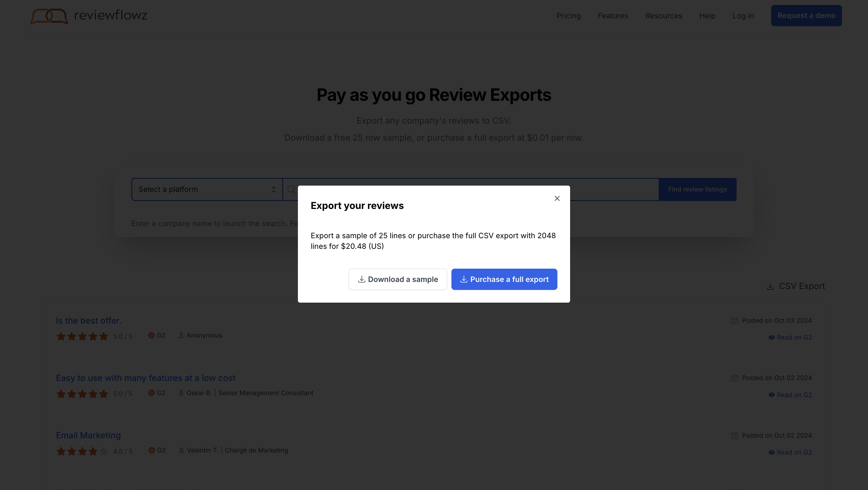Image resolution: width=868 pixels, height=490 pixels.
Task: Click Find review listings button
Action: [x=697, y=189]
